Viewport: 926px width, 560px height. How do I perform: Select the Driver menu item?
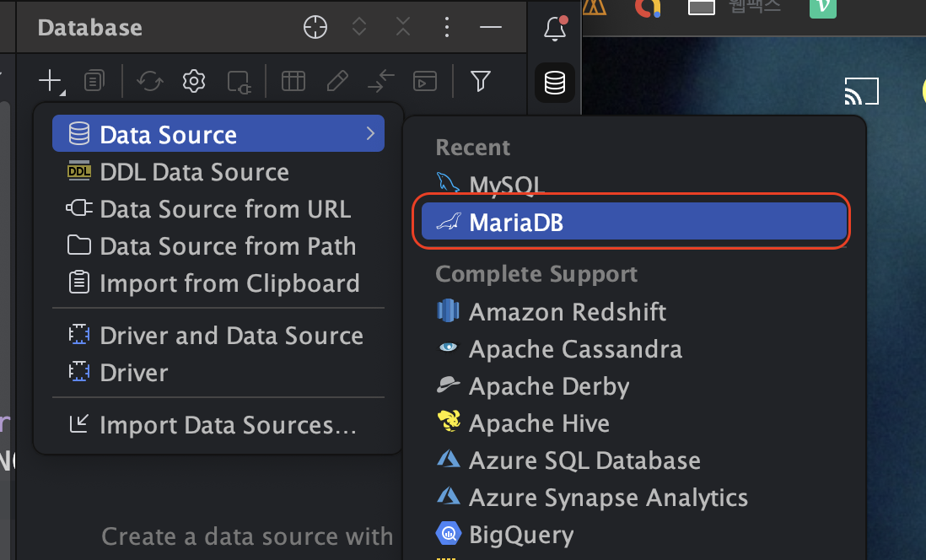click(218, 372)
